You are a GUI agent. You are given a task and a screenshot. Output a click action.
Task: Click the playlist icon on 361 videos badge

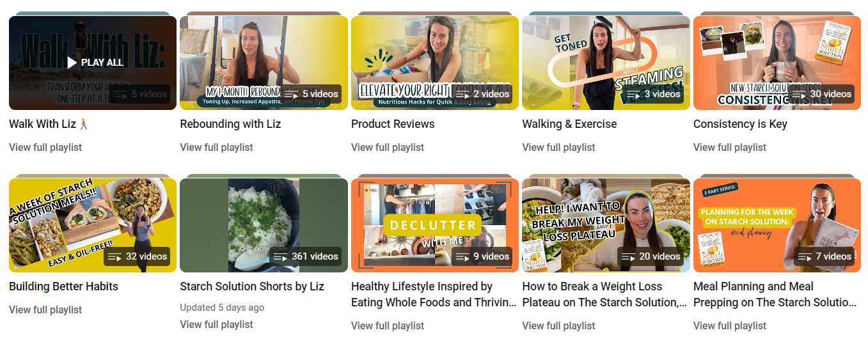(x=280, y=256)
